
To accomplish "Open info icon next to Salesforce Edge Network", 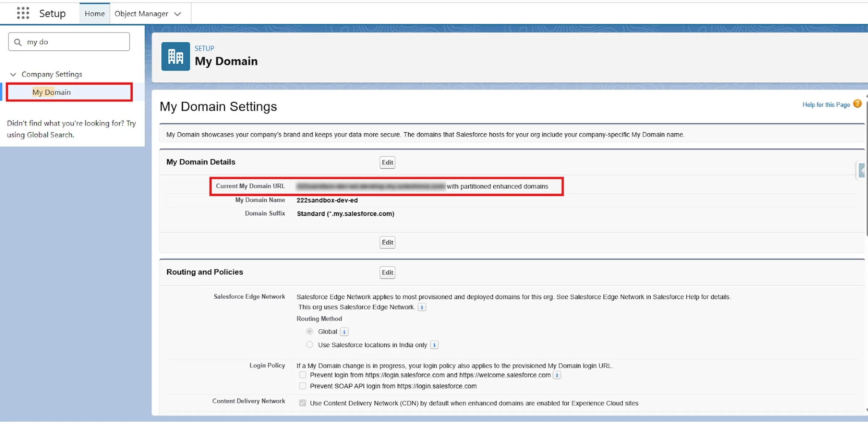I will tap(422, 307).
